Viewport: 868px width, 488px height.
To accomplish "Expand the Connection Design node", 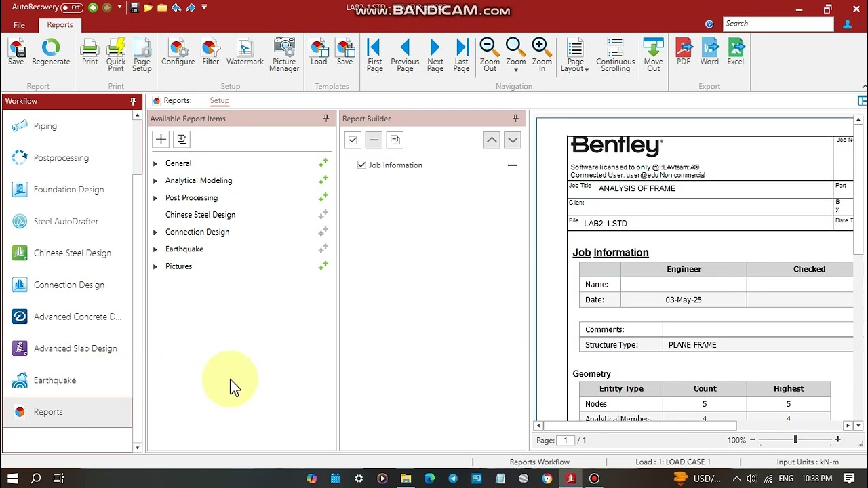I will [155, 232].
